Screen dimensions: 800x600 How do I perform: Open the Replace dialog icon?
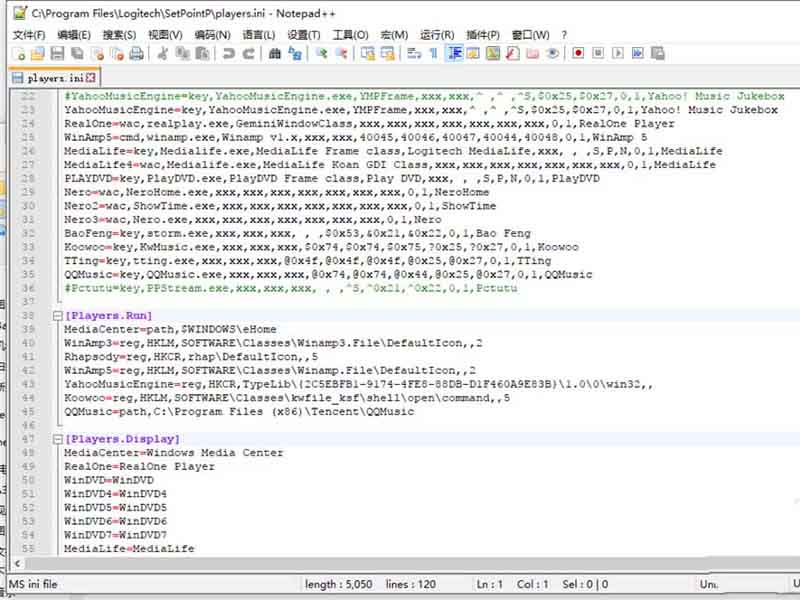295,54
